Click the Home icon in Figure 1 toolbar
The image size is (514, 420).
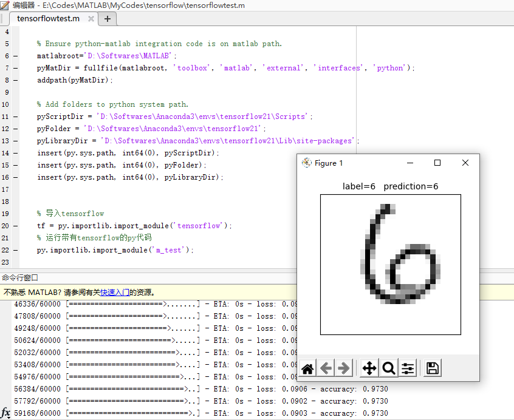click(307, 368)
